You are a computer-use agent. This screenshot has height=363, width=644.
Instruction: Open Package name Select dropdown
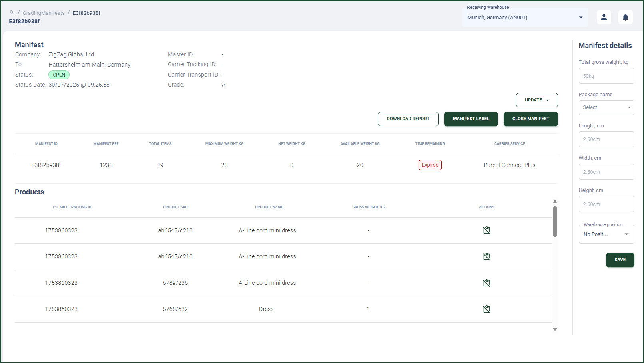pos(606,107)
